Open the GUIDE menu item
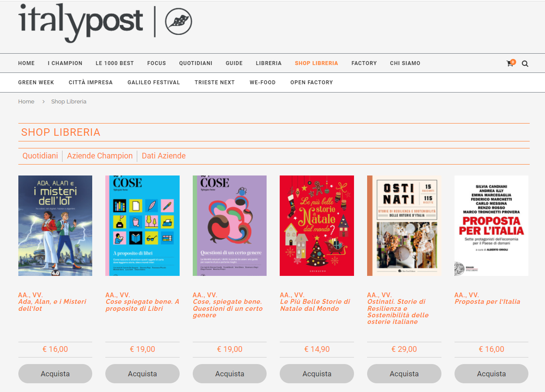 coord(234,63)
